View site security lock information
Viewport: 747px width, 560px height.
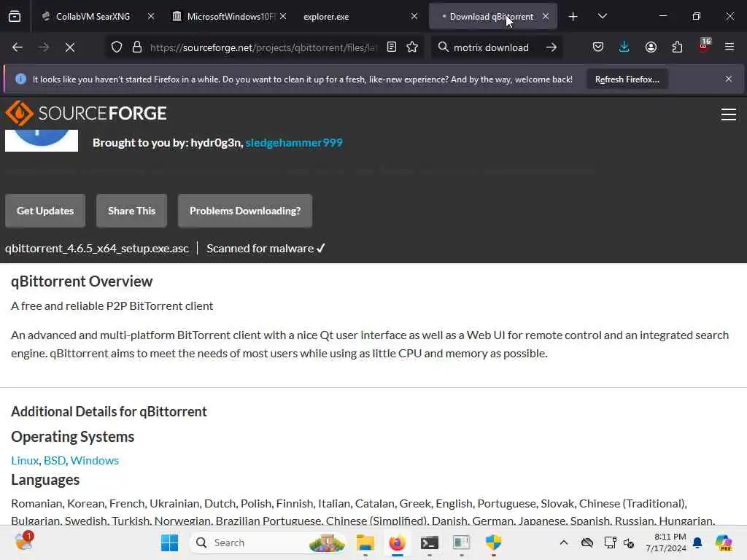(x=137, y=47)
